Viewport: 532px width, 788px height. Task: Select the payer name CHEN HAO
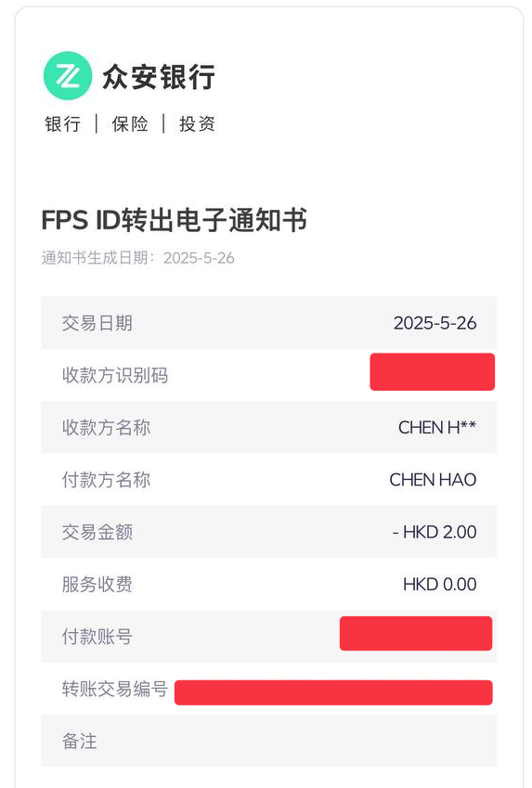click(x=433, y=480)
